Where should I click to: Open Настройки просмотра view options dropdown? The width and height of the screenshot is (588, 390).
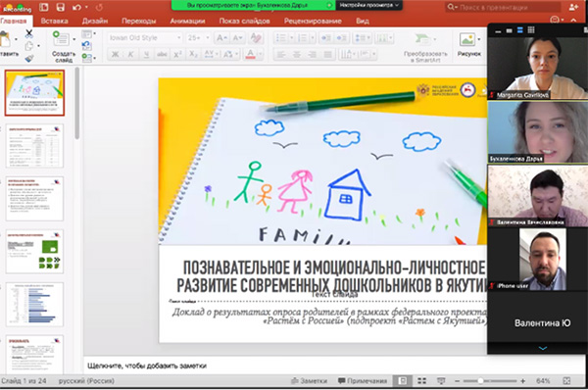click(369, 5)
